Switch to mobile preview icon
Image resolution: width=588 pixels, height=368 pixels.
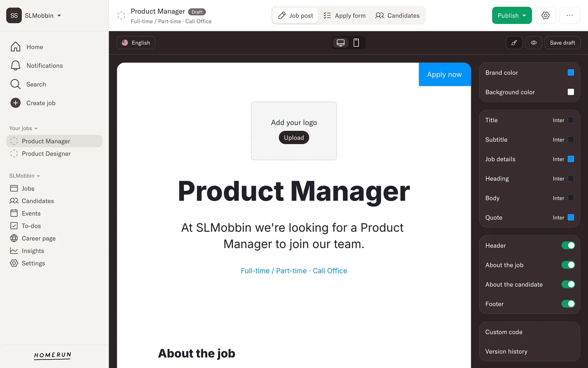(x=356, y=43)
